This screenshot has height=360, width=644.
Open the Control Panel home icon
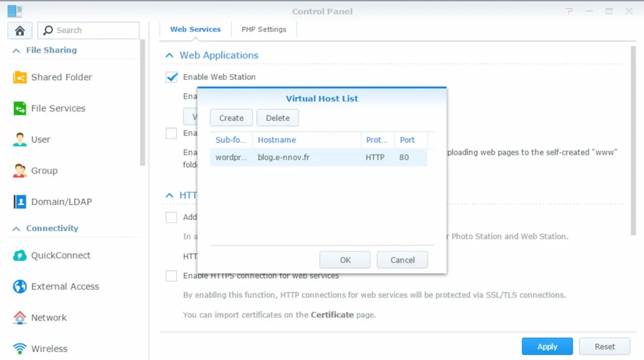[x=19, y=30]
